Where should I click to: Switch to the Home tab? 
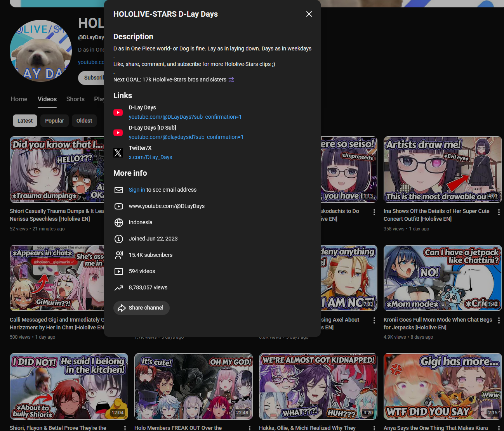click(x=19, y=99)
